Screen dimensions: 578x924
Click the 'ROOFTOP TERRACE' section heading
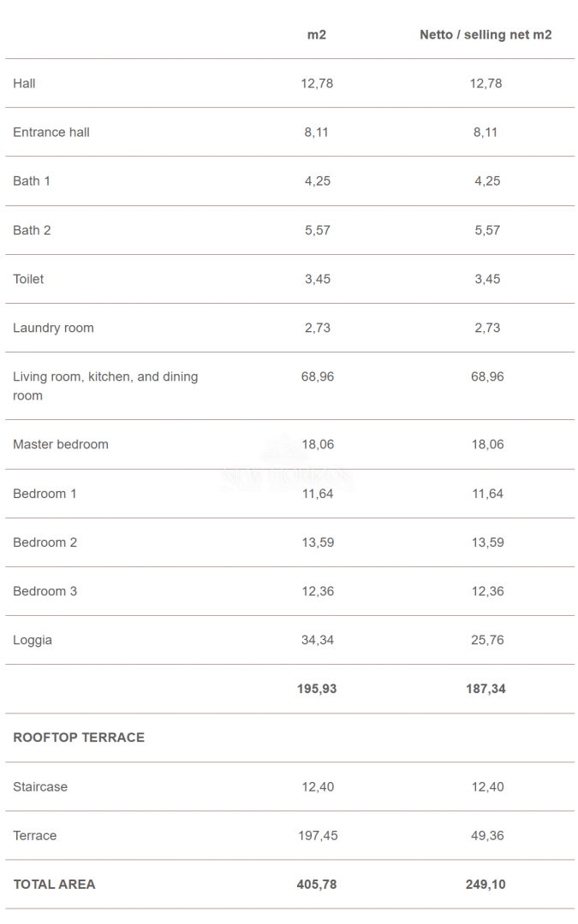click(79, 737)
